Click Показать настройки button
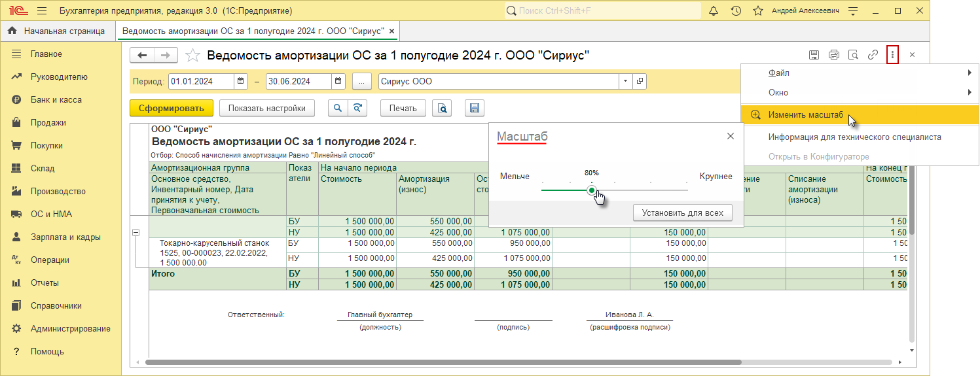Viewport: 980px width, 376px height. pyautogui.click(x=267, y=109)
